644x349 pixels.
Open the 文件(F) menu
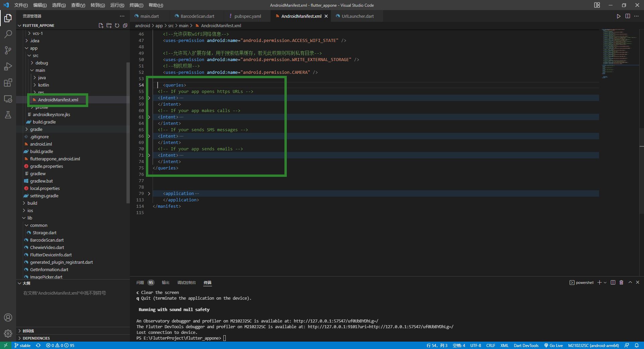(21, 5)
